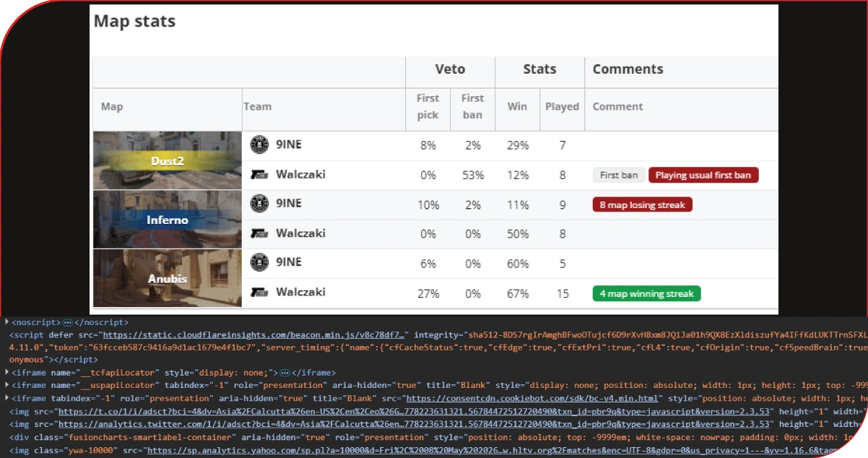The width and height of the screenshot is (868, 458).
Task: Click the 8 map losing streak badge
Action: (642, 204)
